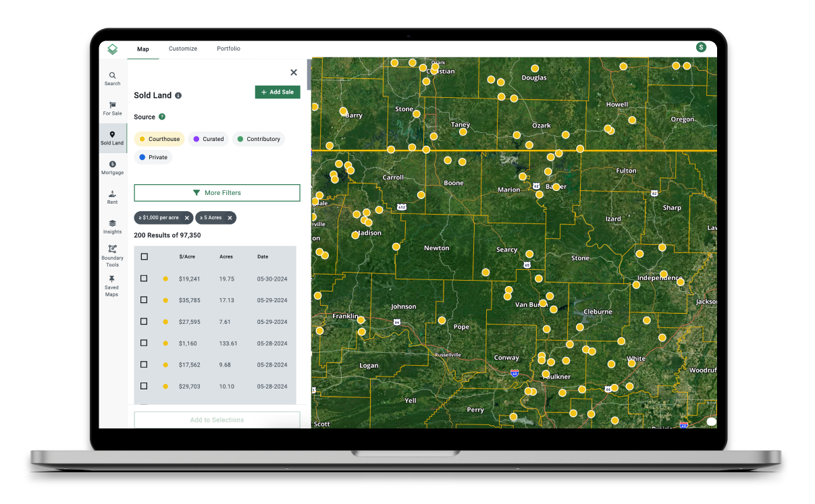Toggle the Private source filter

pyautogui.click(x=153, y=157)
